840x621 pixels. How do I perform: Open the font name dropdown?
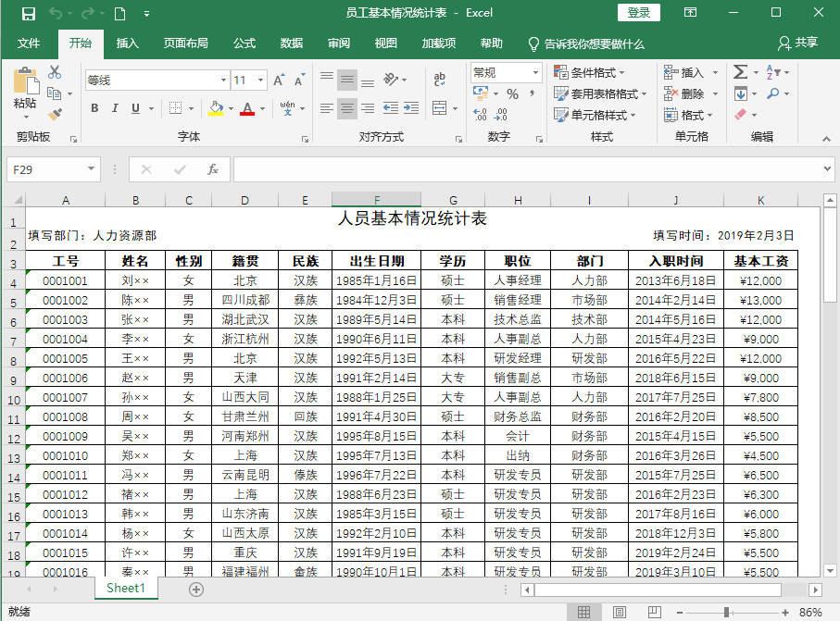tap(223, 81)
